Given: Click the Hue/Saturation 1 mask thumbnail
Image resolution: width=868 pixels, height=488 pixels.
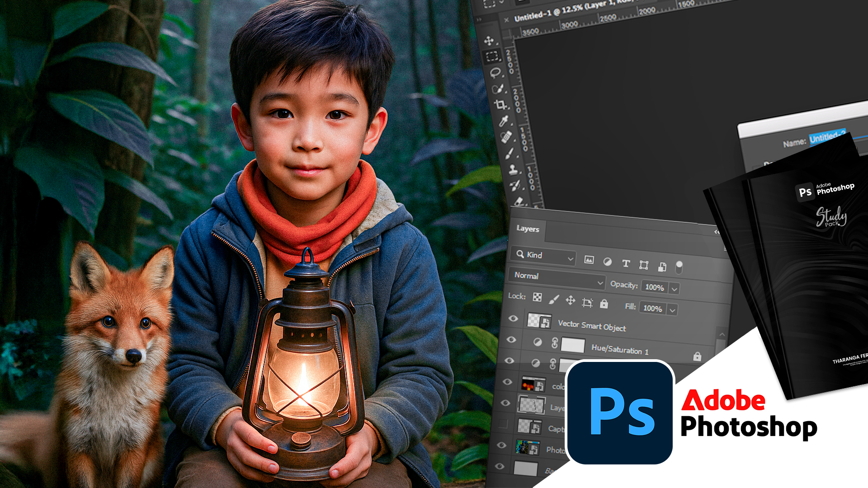Looking at the screenshot, I should (573, 345).
